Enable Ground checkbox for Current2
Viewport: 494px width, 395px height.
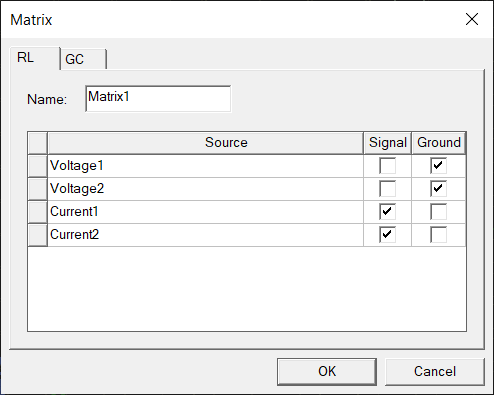tap(438, 235)
